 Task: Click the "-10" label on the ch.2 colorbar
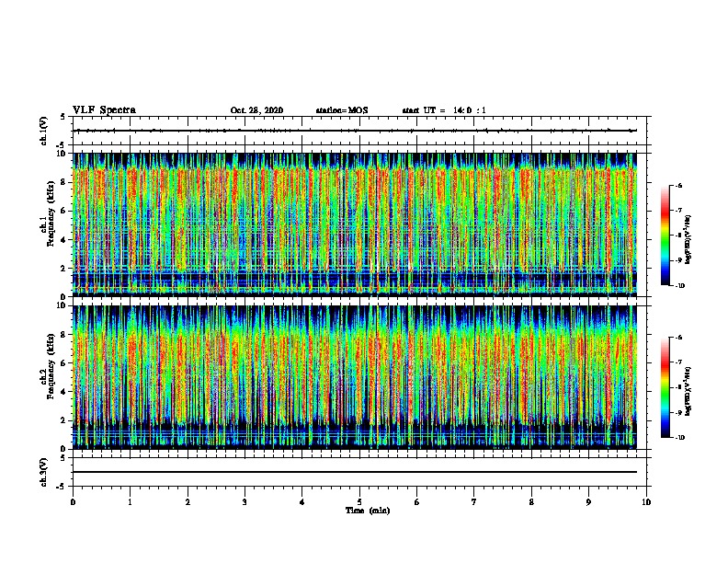[680, 438]
